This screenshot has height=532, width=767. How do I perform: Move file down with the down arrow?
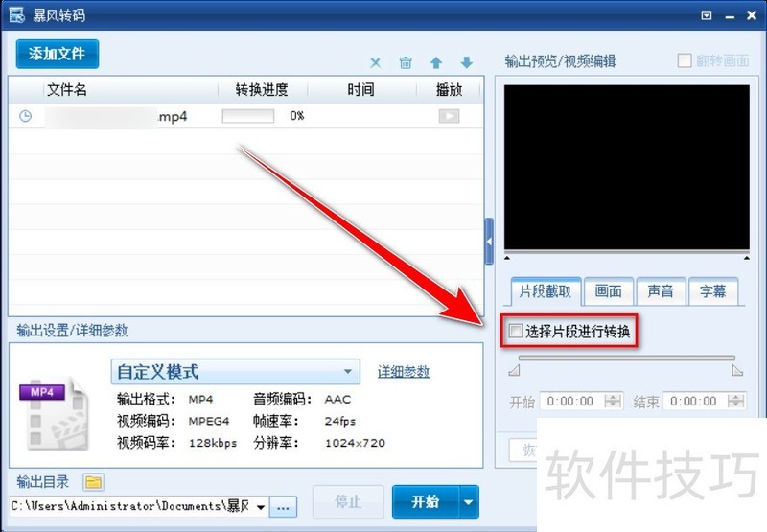pyautogui.click(x=467, y=62)
